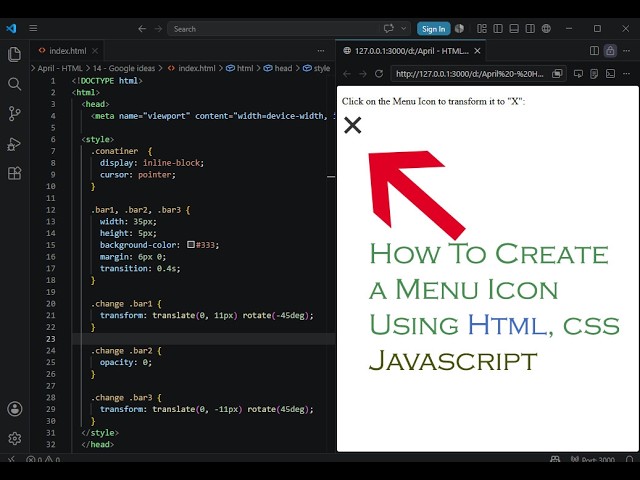
Task: Click '<!DOCTYPE html>' on line 1
Action: [107, 80]
